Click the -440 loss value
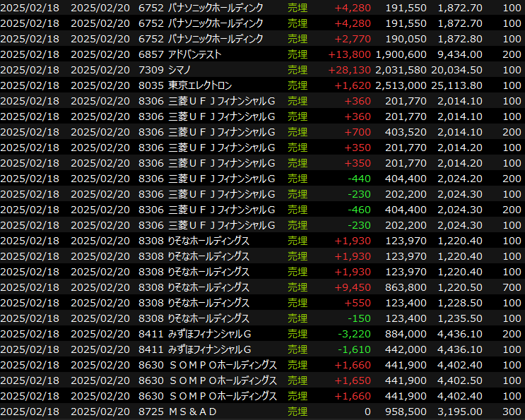Image resolution: width=525 pixels, height=420 pixels. pos(360,179)
